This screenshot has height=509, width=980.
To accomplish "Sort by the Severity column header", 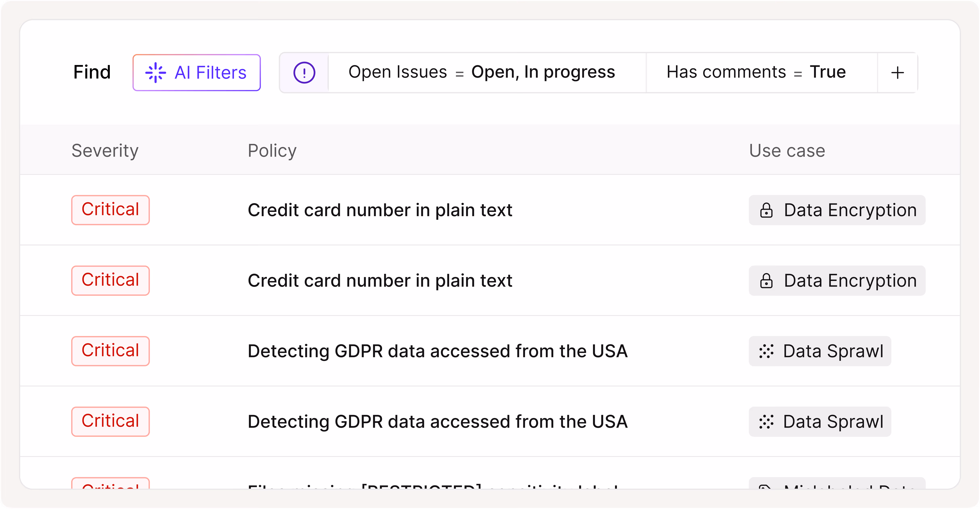I will pyautogui.click(x=105, y=151).
